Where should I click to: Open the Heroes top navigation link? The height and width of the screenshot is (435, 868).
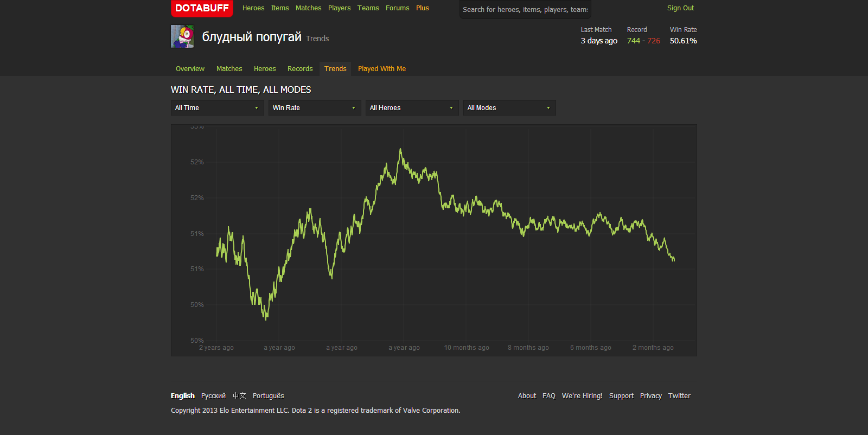(x=253, y=8)
